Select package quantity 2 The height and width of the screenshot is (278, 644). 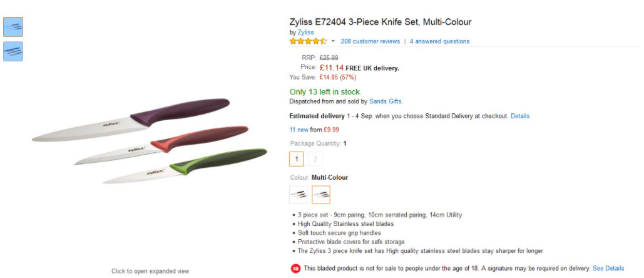coord(315,159)
